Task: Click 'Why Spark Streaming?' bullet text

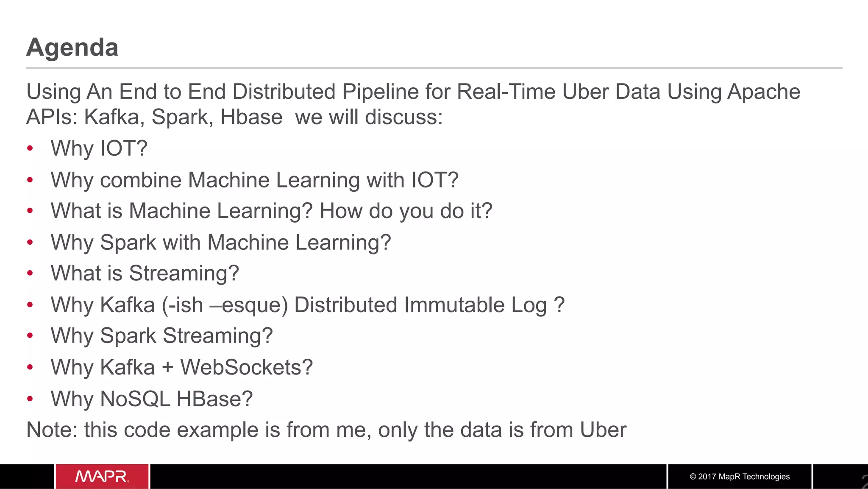Action: (162, 336)
